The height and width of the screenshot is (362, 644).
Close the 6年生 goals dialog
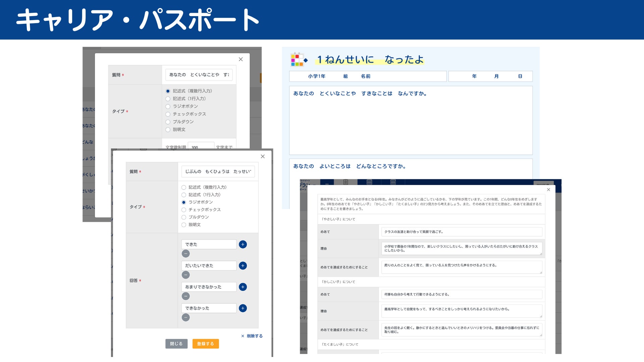(x=548, y=190)
